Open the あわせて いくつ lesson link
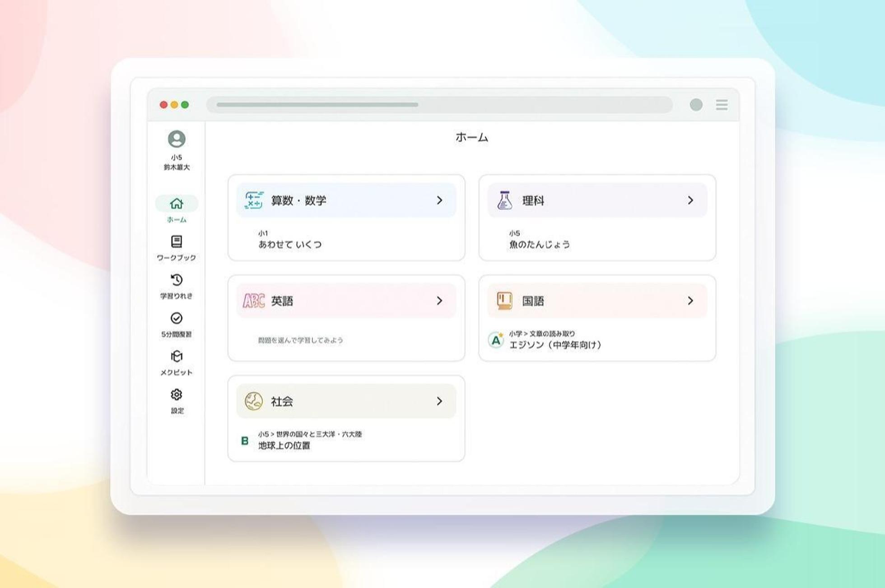Image resolution: width=885 pixels, height=588 pixels. 290,245
